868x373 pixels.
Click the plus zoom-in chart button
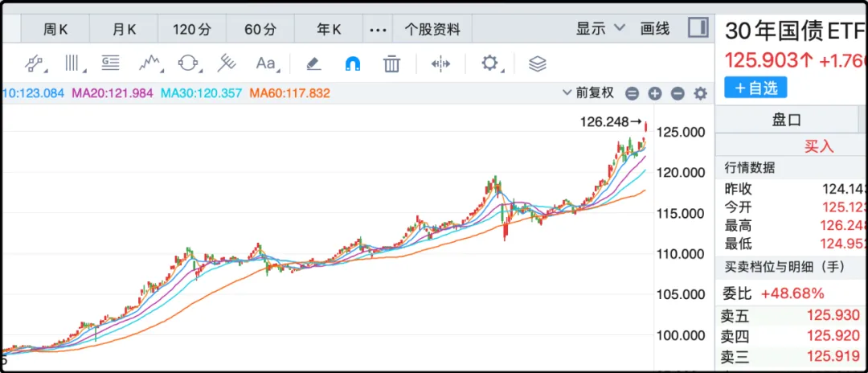pyautogui.click(x=655, y=94)
